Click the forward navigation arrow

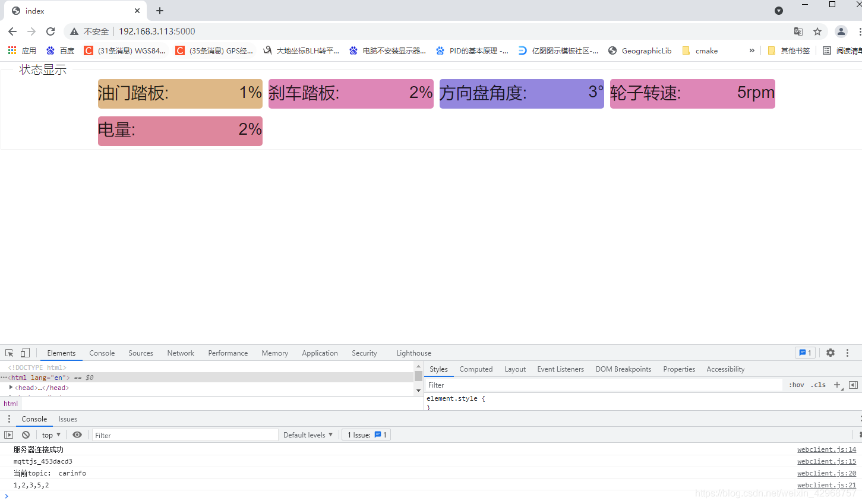point(31,31)
